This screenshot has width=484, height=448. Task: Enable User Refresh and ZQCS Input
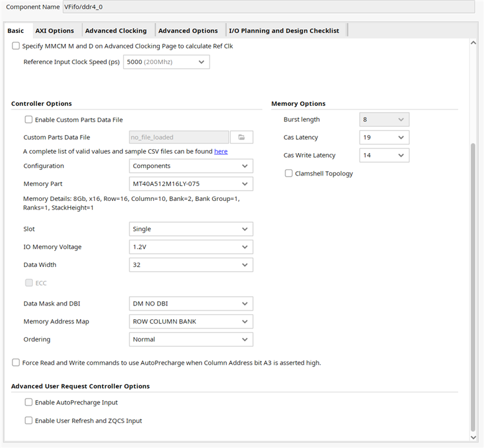pos(29,421)
